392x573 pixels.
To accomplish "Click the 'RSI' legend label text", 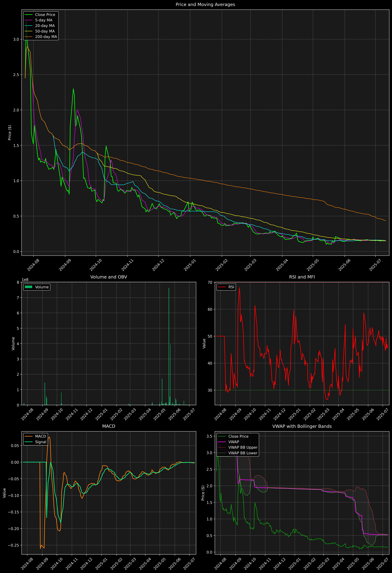I will [x=231, y=287].
